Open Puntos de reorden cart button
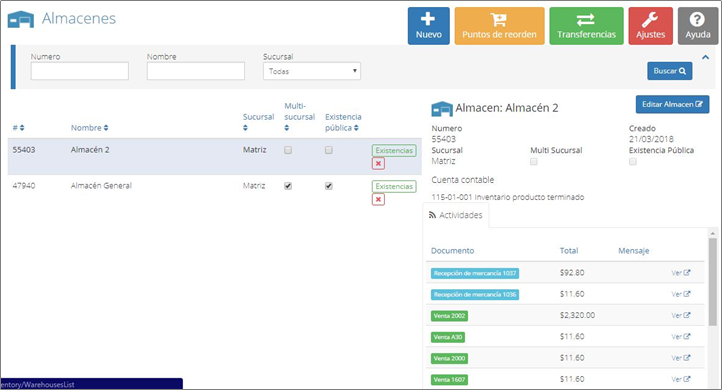 [x=499, y=26]
